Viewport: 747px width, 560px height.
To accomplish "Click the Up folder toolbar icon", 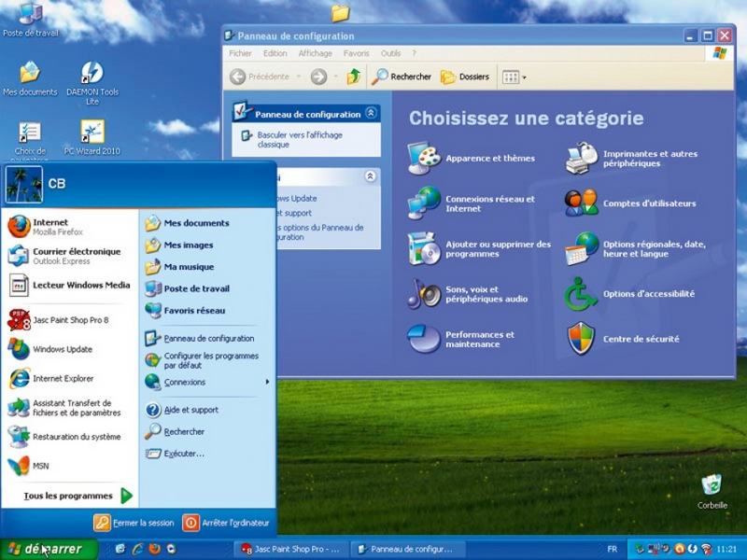I will coord(354,77).
